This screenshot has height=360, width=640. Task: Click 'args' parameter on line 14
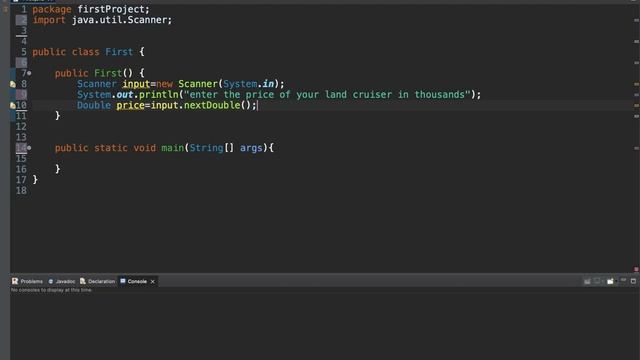point(251,148)
